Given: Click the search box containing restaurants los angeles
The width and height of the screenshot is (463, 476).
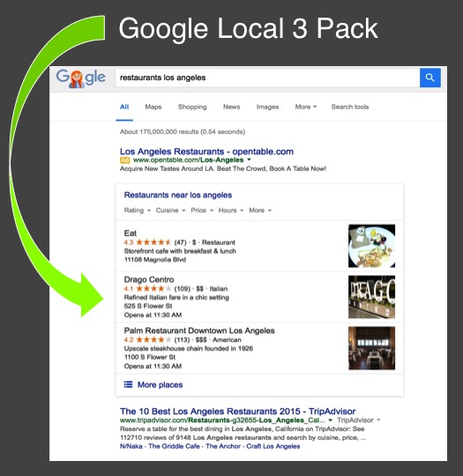Looking at the screenshot, I should click(267, 78).
